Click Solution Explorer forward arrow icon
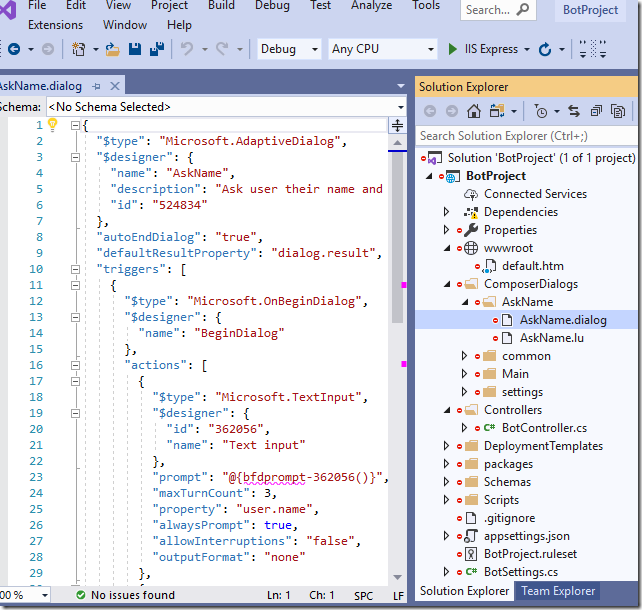The height and width of the screenshot is (610, 642). click(x=452, y=111)
